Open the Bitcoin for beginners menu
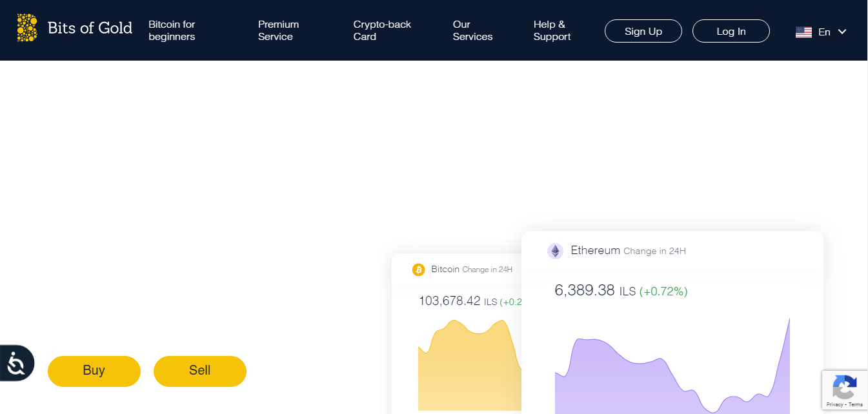Image resolution: width=868 pixels, height=414 pixels. pos(172,30)
